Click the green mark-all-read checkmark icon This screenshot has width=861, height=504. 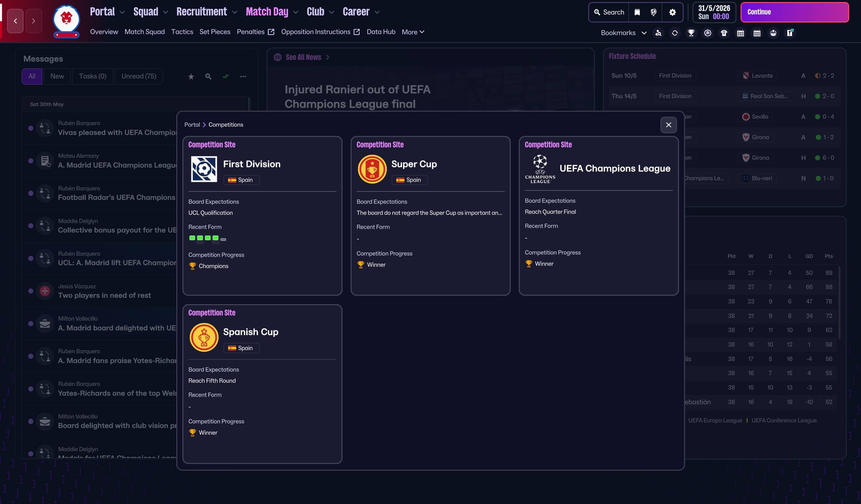pos(225,76)
